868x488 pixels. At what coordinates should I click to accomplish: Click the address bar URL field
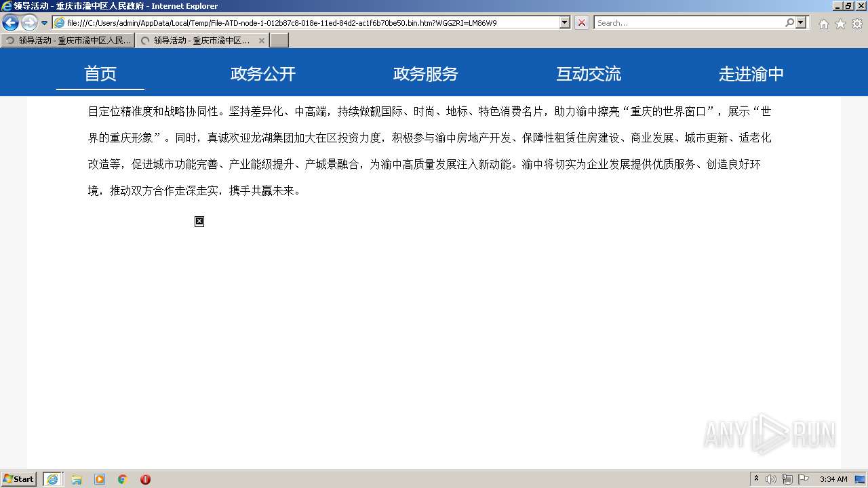click(x=312, y=22)
